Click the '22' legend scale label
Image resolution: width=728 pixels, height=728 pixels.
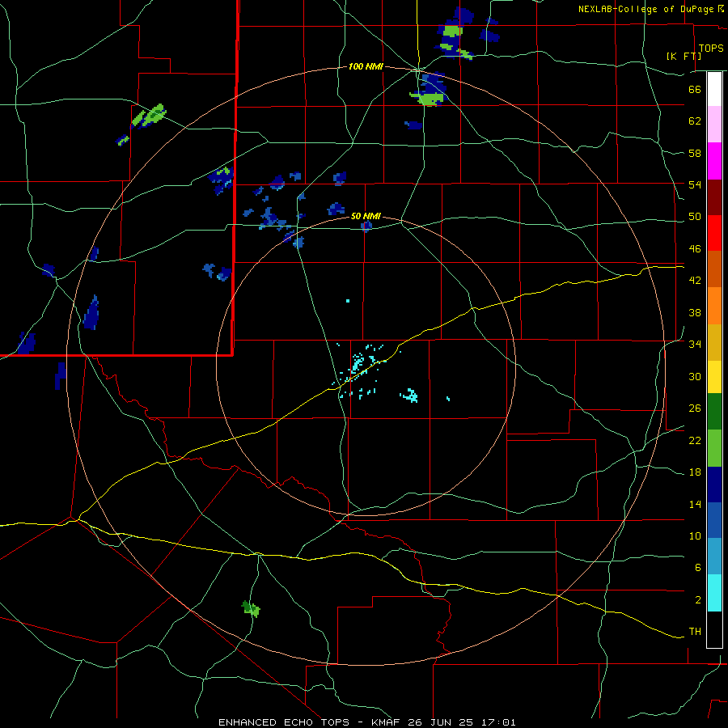pos(695,440)
